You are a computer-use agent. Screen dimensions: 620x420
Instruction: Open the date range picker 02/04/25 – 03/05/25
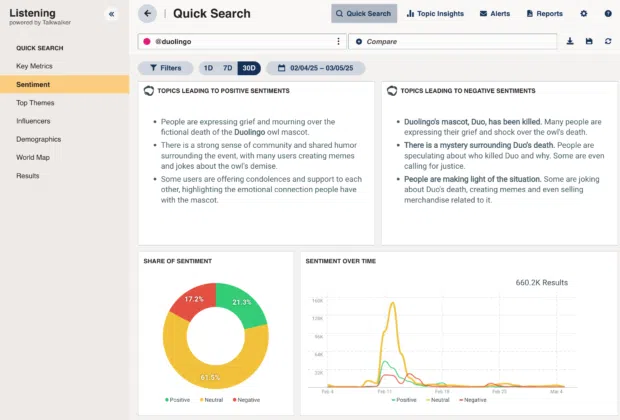point(316,68)
